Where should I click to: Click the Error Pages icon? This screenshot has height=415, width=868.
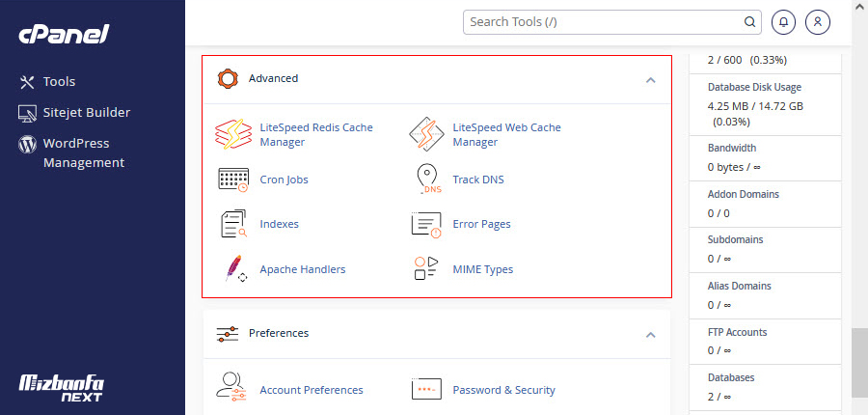click(426, 225)
